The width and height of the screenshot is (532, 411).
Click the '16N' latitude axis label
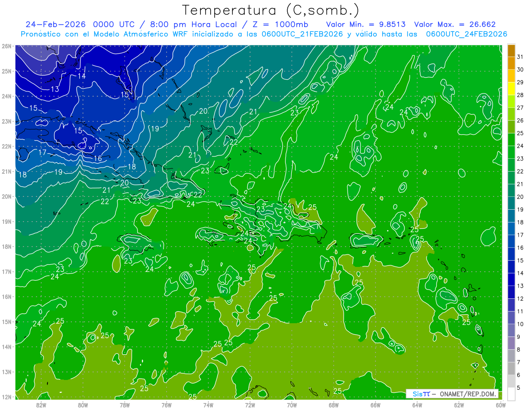(6, 297)
